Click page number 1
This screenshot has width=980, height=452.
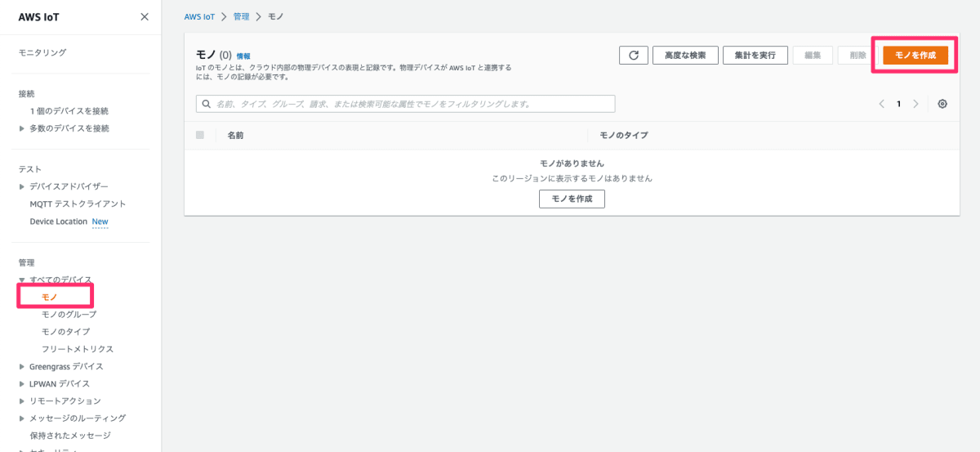(x=898, y=104)
